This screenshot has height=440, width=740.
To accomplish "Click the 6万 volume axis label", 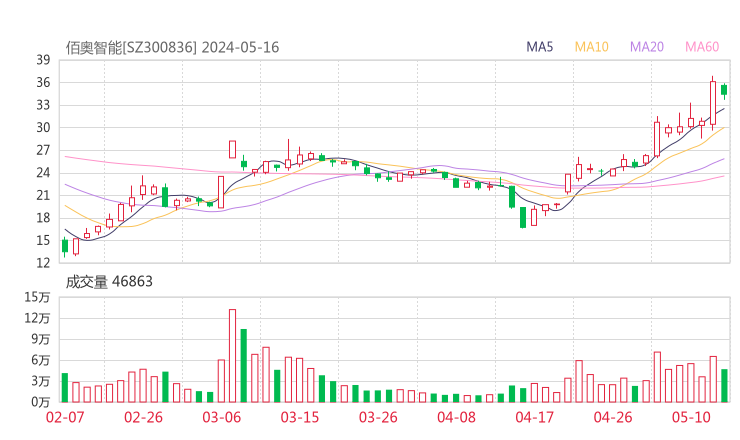I will pos(41,360).
